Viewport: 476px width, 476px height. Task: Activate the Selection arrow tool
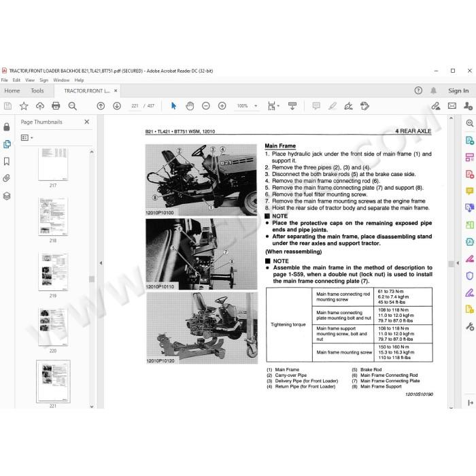tap(173, 106)
